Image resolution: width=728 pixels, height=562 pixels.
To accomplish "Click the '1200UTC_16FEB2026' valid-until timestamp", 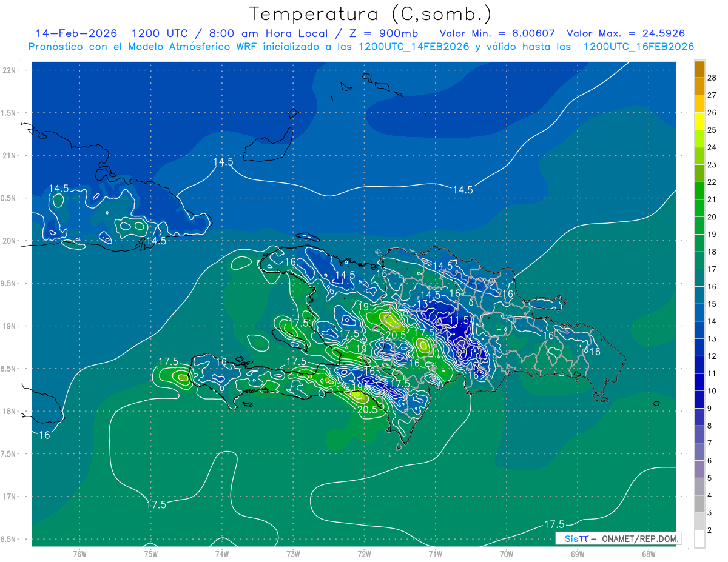I will [x=638, y=47].
